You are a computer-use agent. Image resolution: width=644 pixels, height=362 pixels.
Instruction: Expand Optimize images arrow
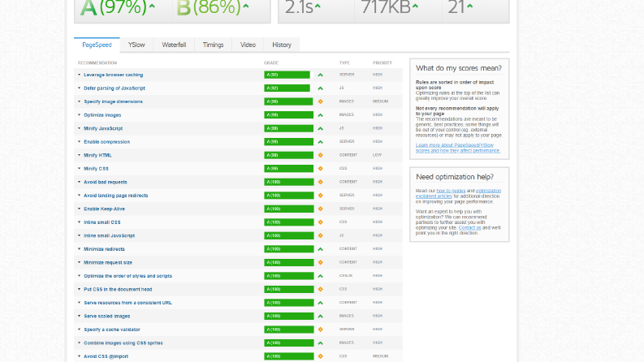click(x=80, y=115)
